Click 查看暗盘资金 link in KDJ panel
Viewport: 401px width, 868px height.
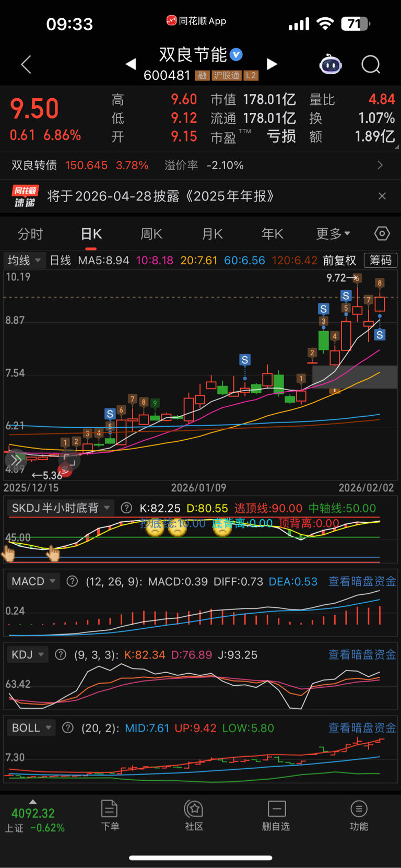362,654
